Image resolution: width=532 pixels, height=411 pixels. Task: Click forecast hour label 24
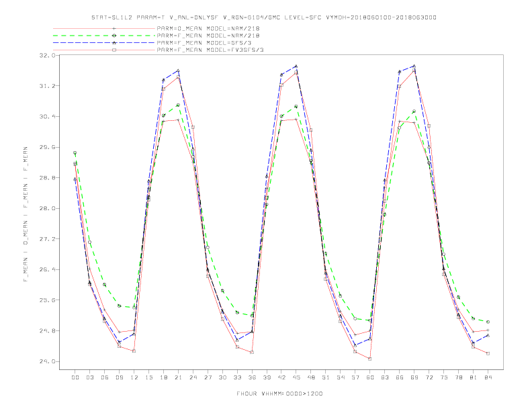pos(193,377)
